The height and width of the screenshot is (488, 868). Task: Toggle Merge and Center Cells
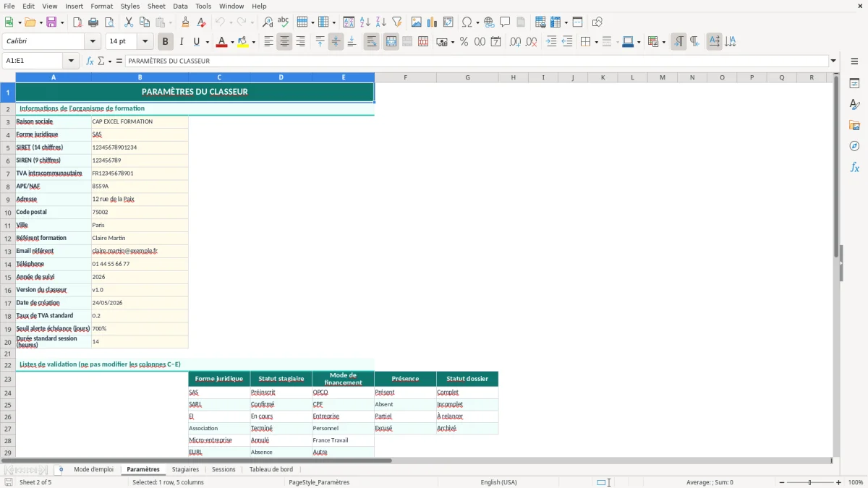391,42
